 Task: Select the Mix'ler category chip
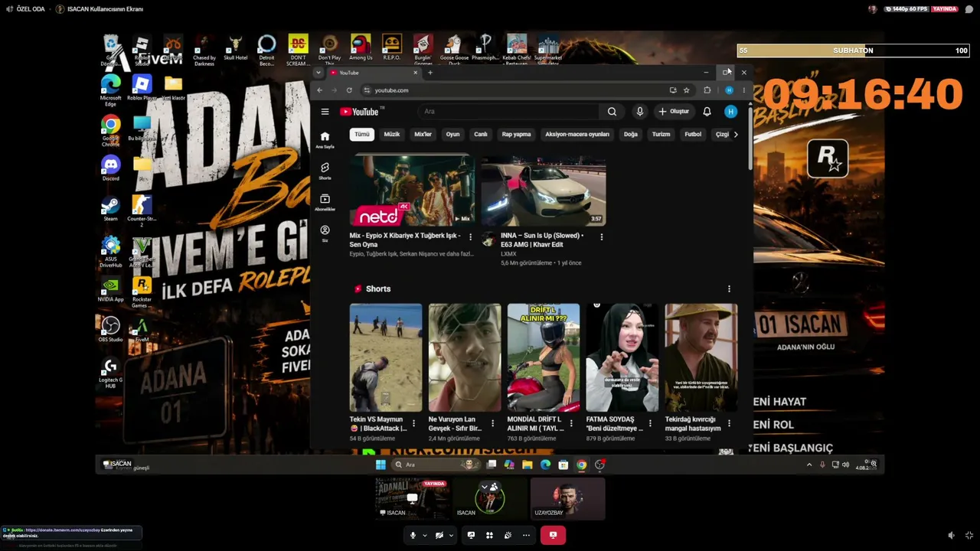[423, 135]
